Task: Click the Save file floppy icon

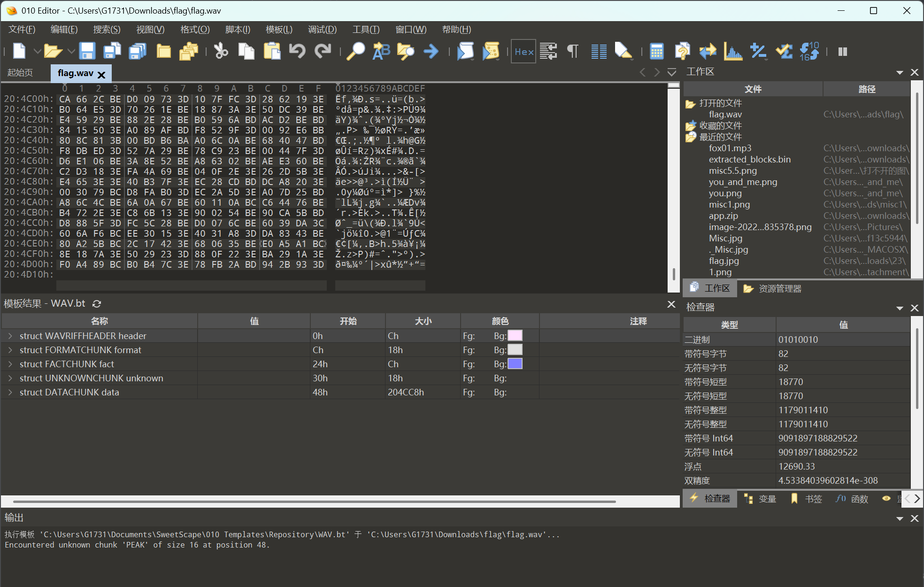Action: tap(87, 51)
